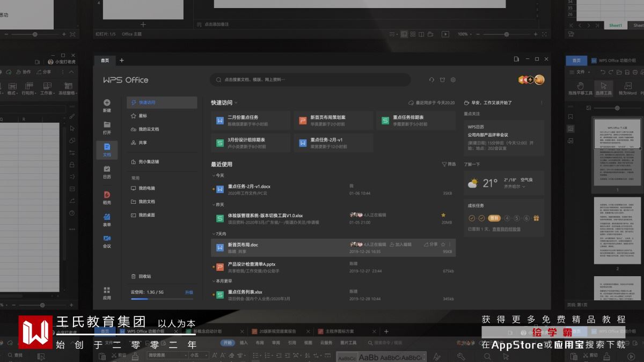This screenshot has height=362, width=644.
Task: Click the 筛选 filter icon
Action: 444,164
